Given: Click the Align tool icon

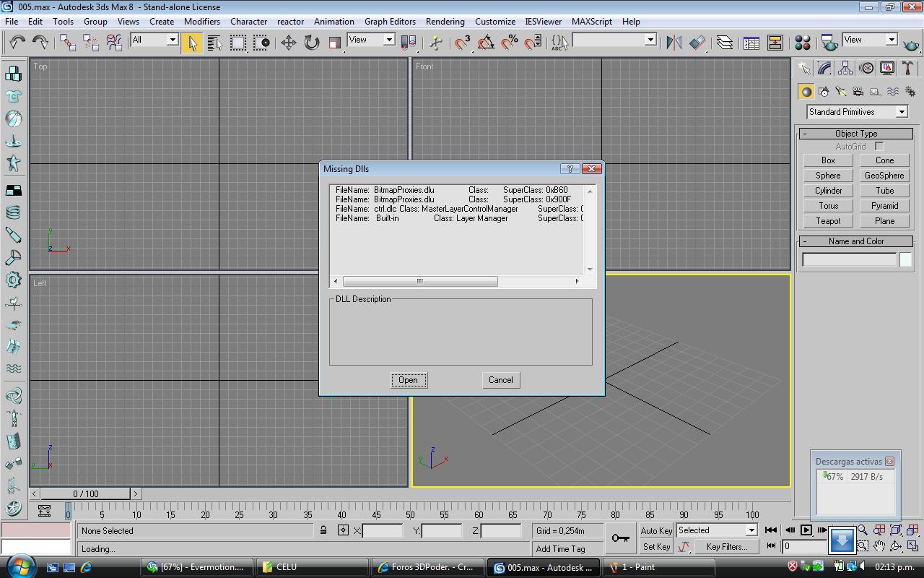Looking at the screenshot, I should (x=697, y=43).
